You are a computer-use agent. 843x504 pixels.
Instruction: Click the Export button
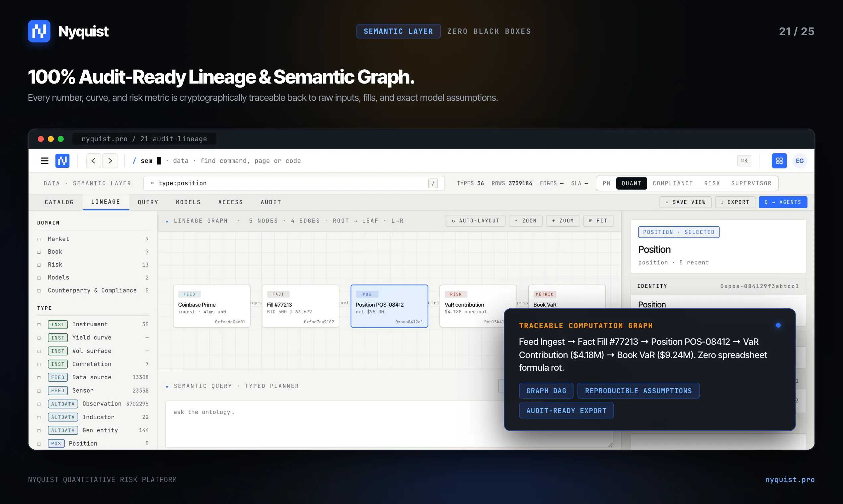click(735, 202)
